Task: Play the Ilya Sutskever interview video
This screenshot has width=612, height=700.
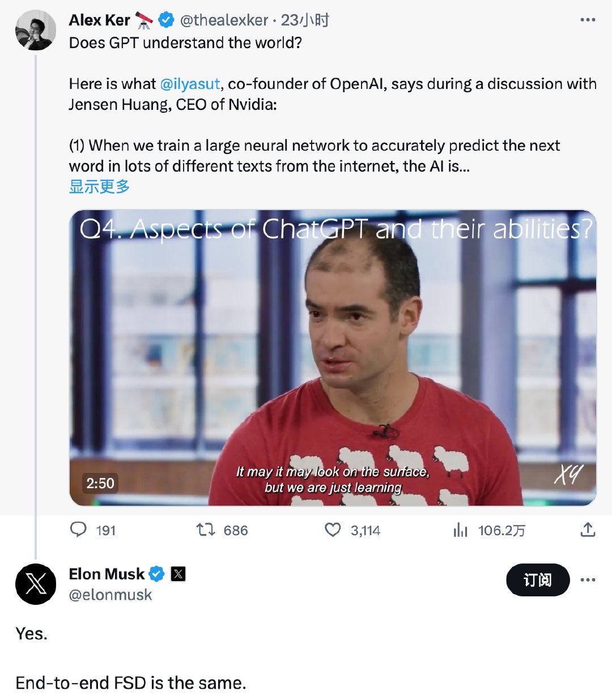Action: click(x=333, y=357)
